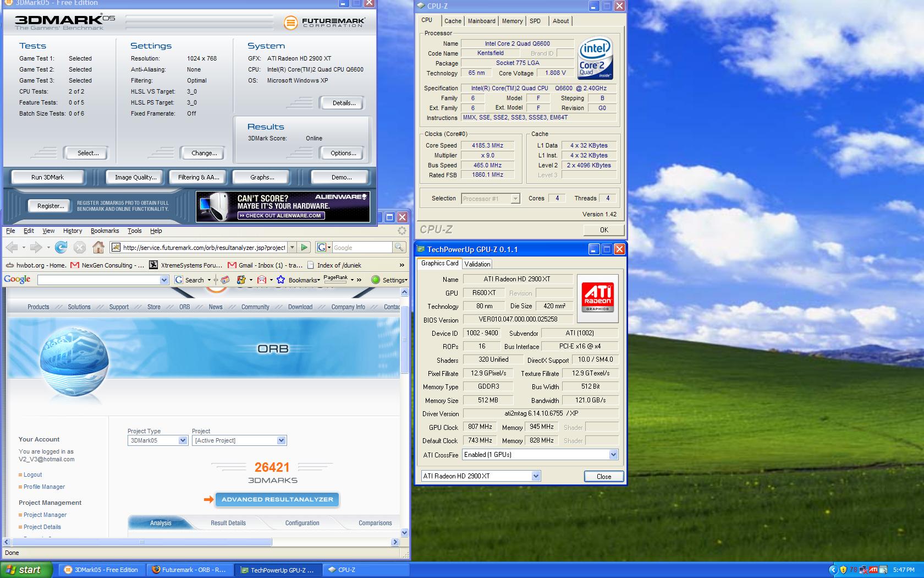Click Advanced ResultAnalyzer button
The image size is (924, 578).
coord(277,499)
